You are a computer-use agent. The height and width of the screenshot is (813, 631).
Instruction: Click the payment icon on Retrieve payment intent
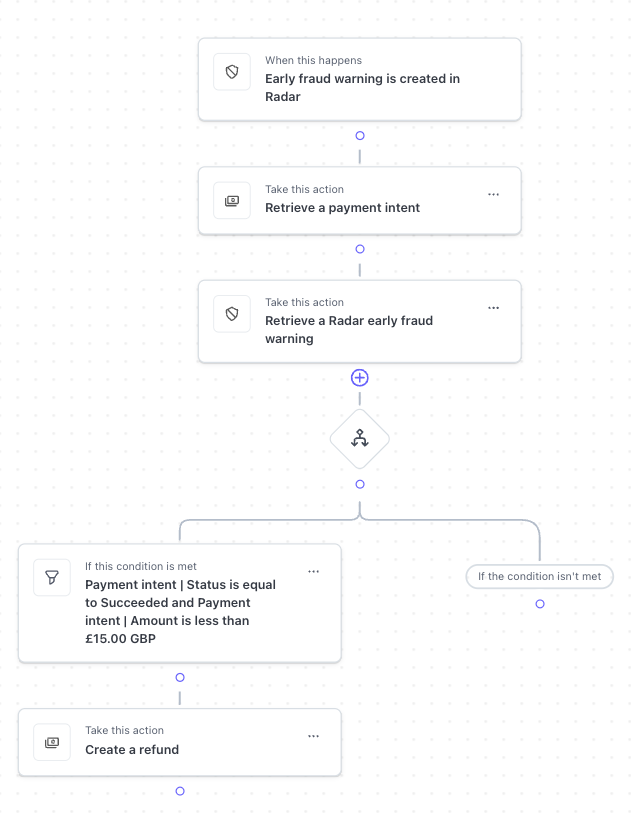(x=232, y=201)
